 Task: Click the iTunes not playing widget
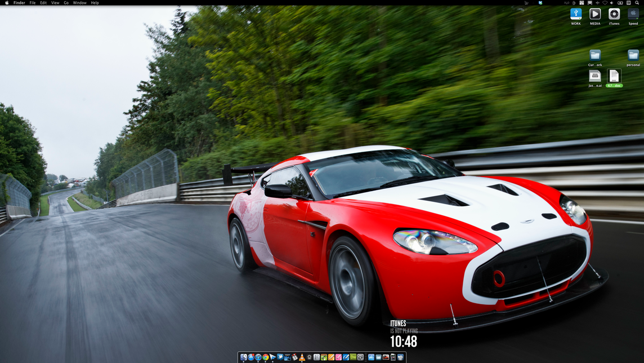(x=404, y=327)
